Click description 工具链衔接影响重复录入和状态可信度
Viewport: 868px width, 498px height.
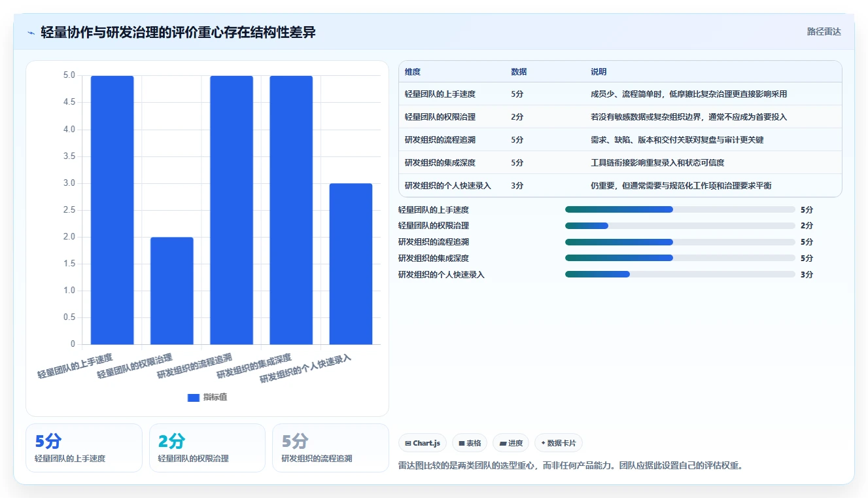point(657,163)
